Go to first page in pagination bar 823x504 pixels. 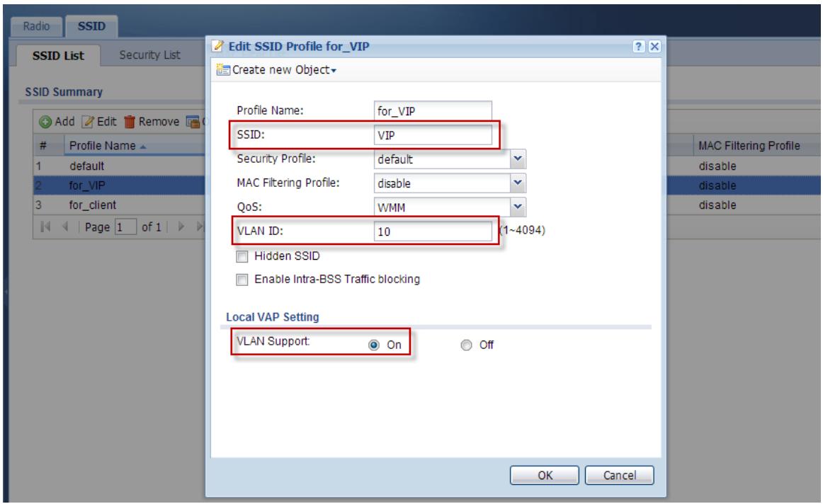[x=45, y=227]
